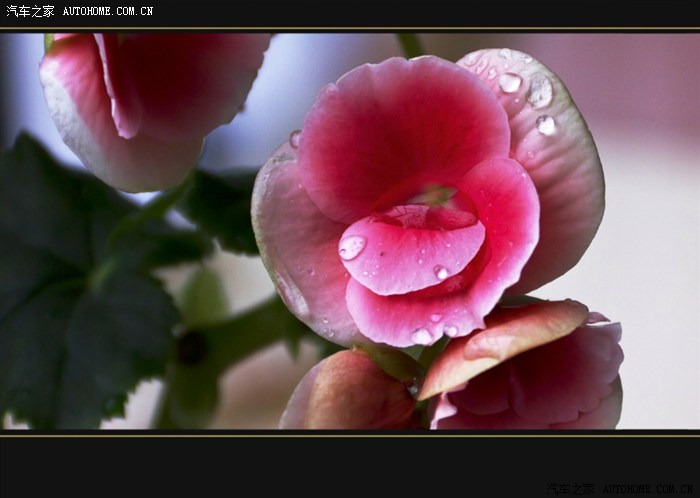
Task: Click the AUTOHOME.COM.CN text in top bar
Action: coord(108,12)
